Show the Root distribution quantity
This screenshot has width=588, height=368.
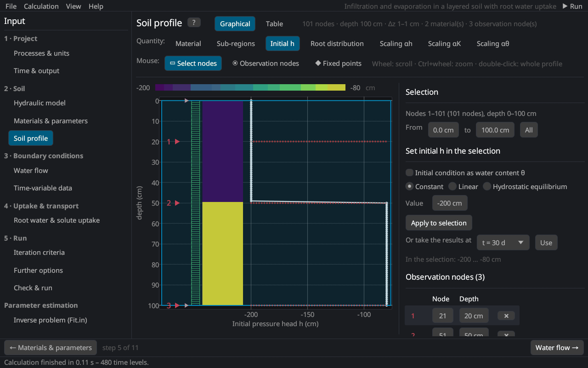337,44
